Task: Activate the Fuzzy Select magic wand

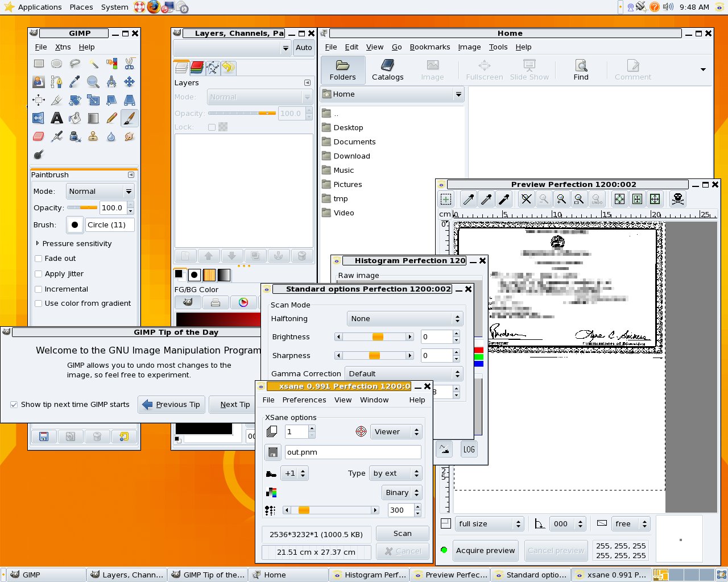Action: 93,64
